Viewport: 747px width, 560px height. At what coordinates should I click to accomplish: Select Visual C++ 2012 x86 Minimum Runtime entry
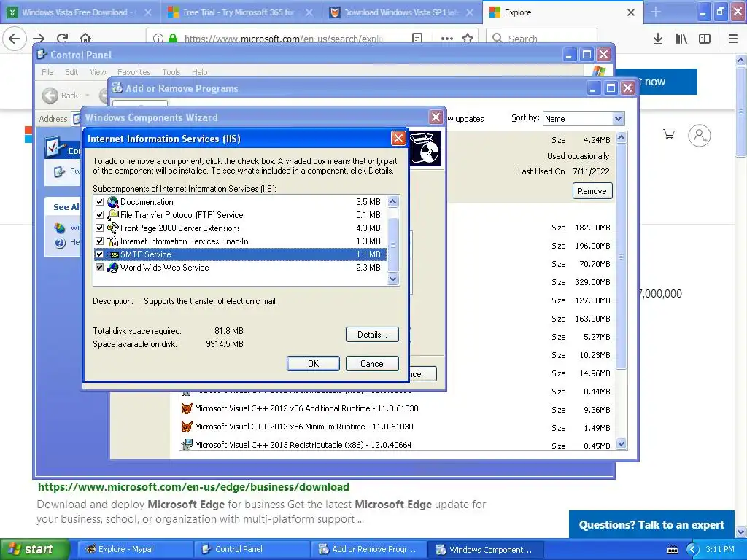(304, 427)
